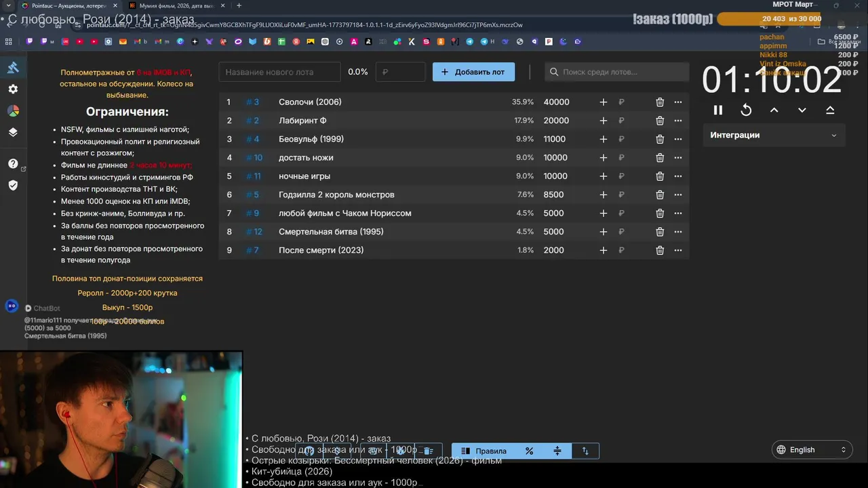Viewport: 868px width, 488px height.
Task: Switch to the Мумия фильм, 2026 browser tab
Action: point(176,5)
